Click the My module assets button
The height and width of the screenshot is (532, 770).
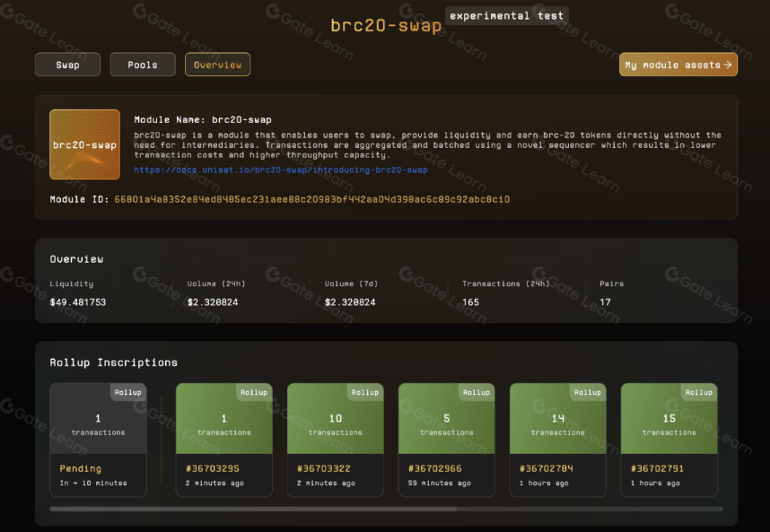[x=678, y=65]
